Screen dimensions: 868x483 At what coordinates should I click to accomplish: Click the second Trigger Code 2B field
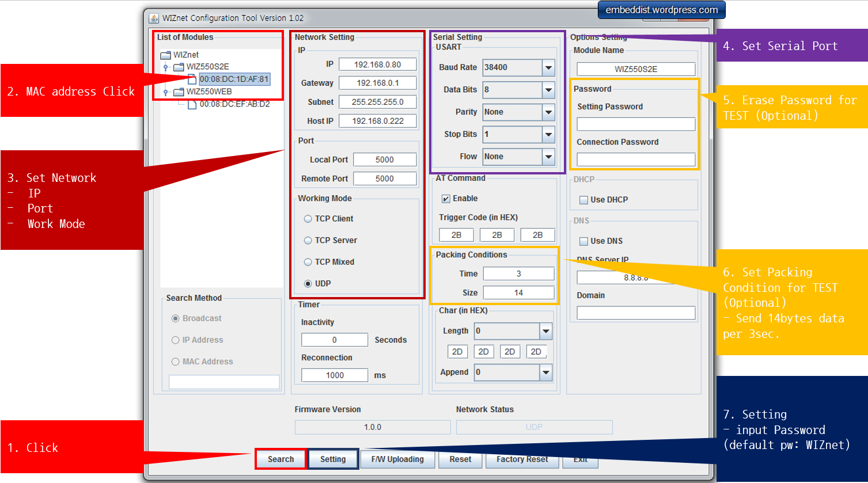tap(497, 235)
